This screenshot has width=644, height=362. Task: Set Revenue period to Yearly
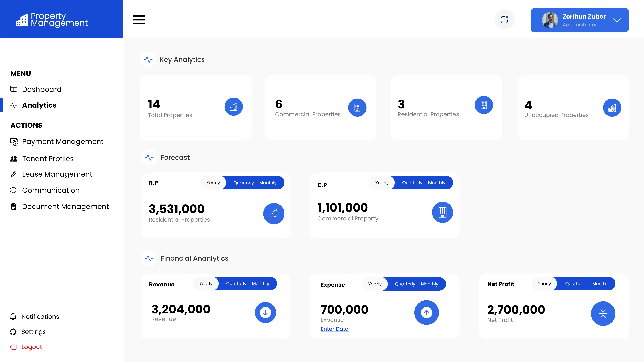(206, 284)
